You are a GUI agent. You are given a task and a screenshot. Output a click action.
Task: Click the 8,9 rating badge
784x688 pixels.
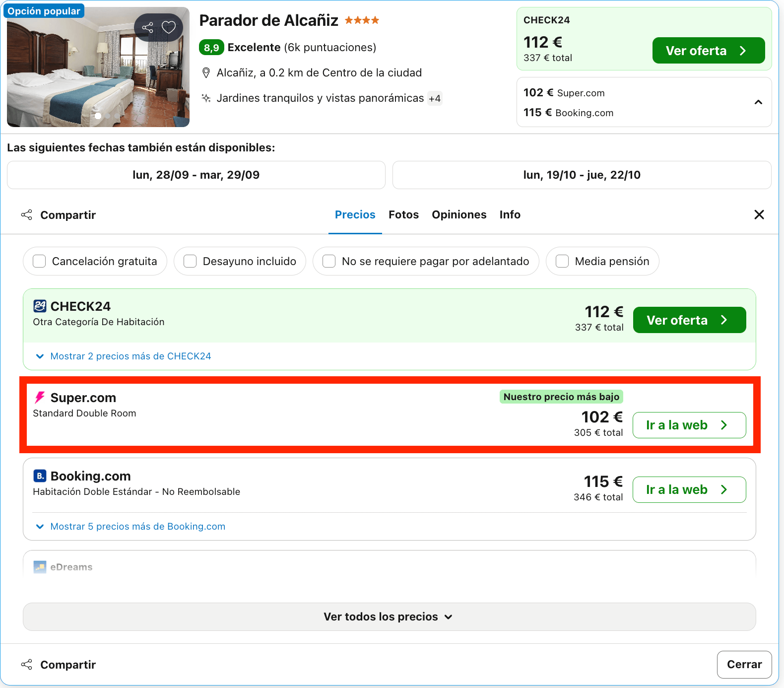click(211, 48)
